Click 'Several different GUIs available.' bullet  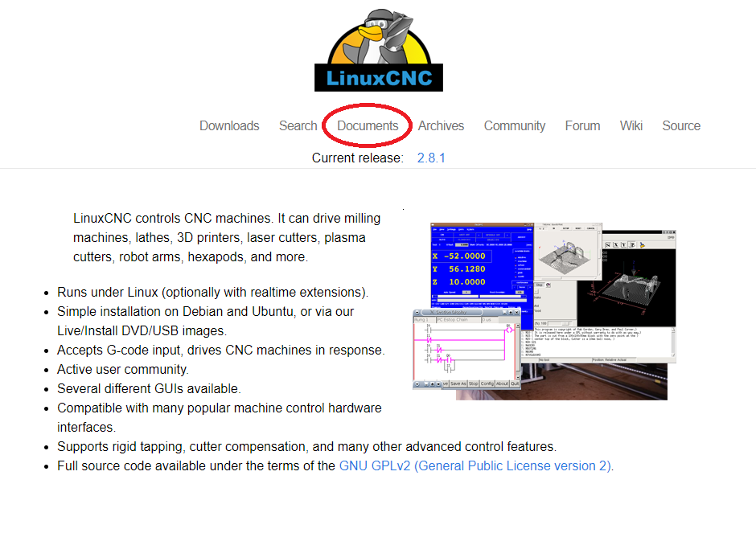pyautogui.click(x=149, y=389)
